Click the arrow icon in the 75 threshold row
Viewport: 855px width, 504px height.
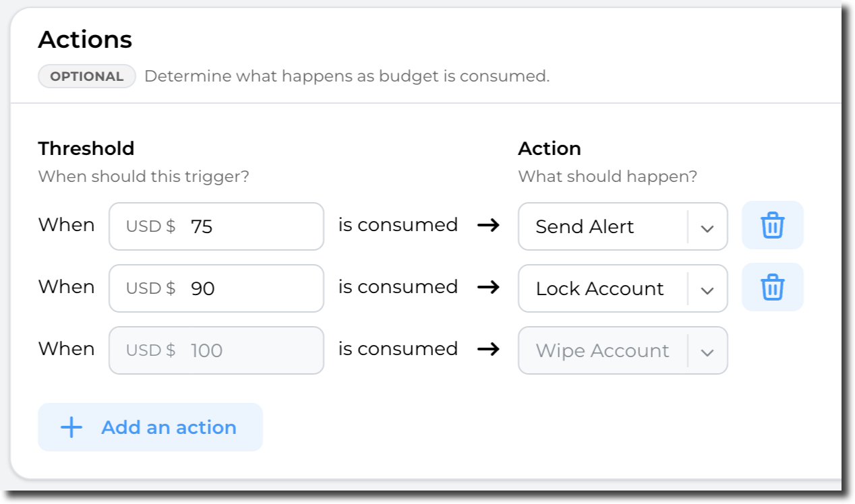(488, 225)
